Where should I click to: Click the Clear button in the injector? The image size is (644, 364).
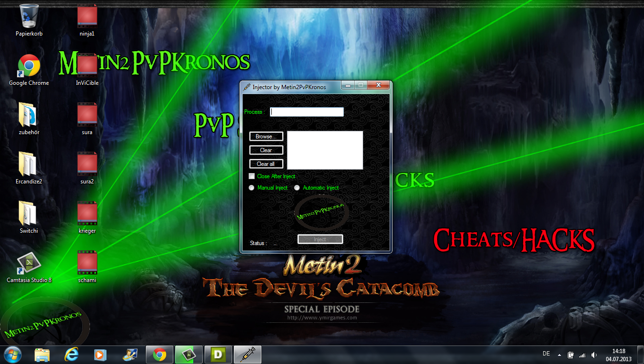[x=266, y=150]
